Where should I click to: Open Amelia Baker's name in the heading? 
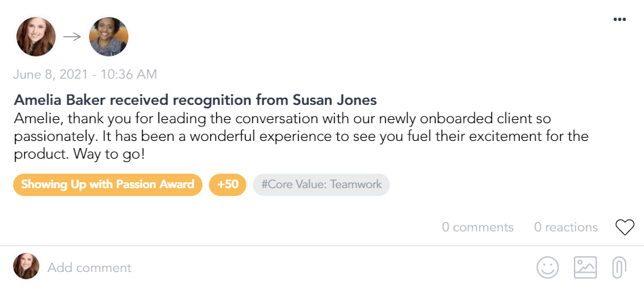pyautogui.click(x=55, y=100)
